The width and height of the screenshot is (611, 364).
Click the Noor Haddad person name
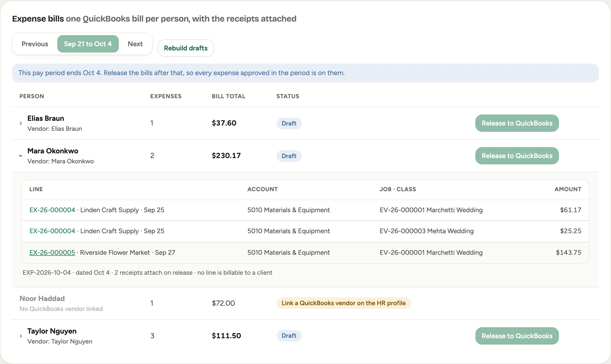point(42,299)
